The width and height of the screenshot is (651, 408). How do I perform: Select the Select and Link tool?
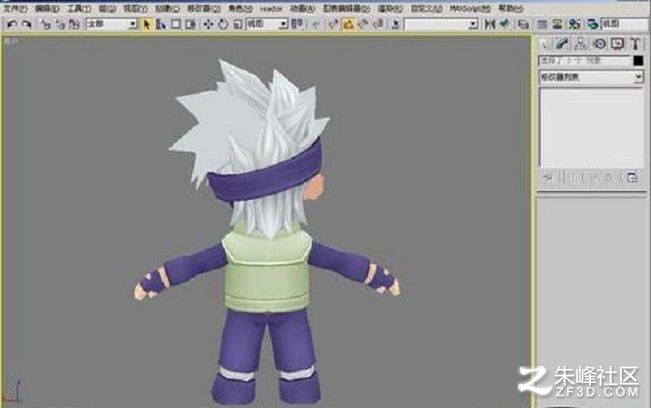[x=46, y=24]
